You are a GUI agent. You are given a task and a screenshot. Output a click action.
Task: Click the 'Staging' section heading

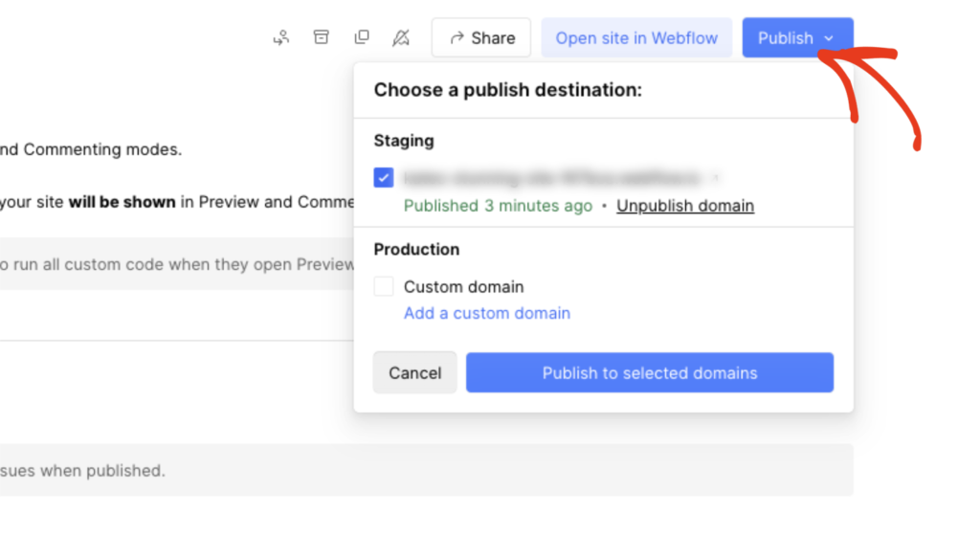click(404, 141)
